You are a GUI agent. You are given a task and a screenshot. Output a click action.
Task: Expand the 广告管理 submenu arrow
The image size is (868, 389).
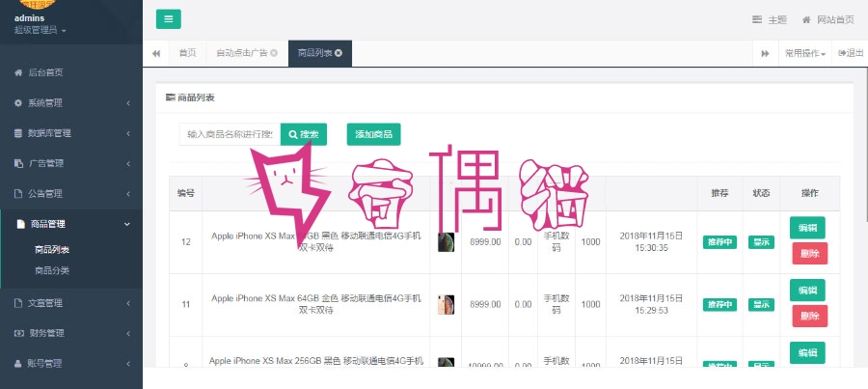128,163
